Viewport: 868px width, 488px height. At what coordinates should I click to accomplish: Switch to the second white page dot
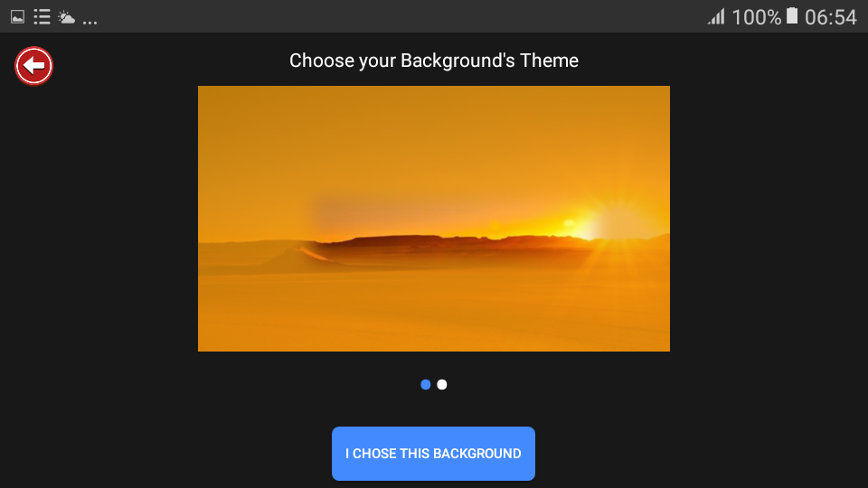click(x=442, y=385)
